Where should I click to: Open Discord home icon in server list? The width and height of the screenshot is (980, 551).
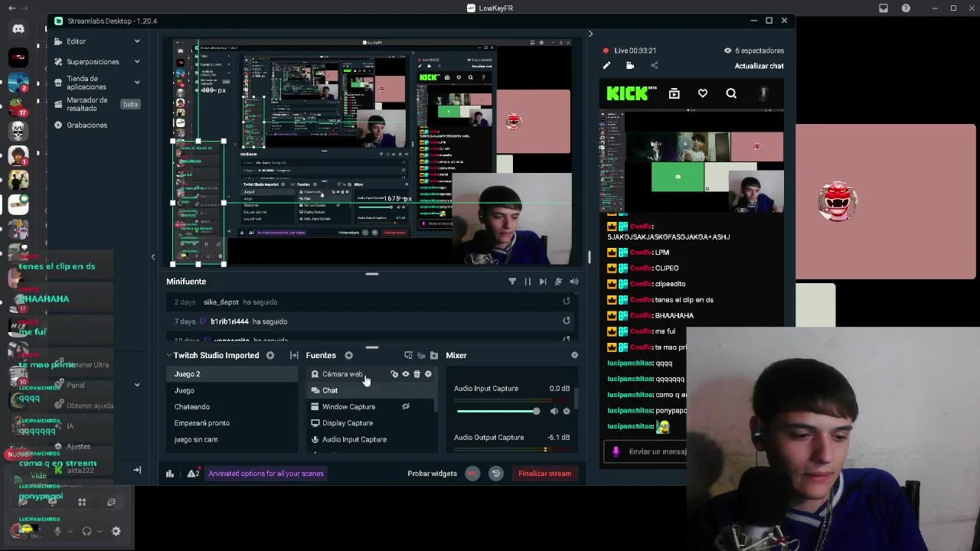(x=18, y=29)
